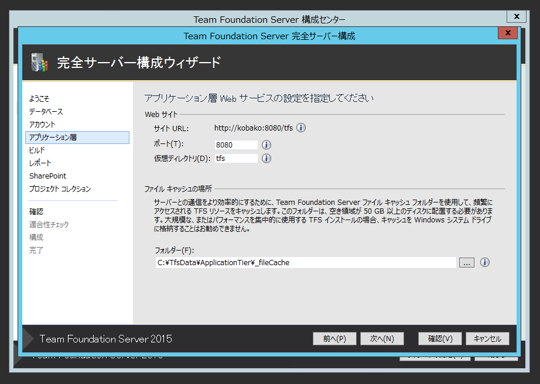Select the アカウント step in sidebar
This screenshot has height=384, width=540.
[42, 124]
